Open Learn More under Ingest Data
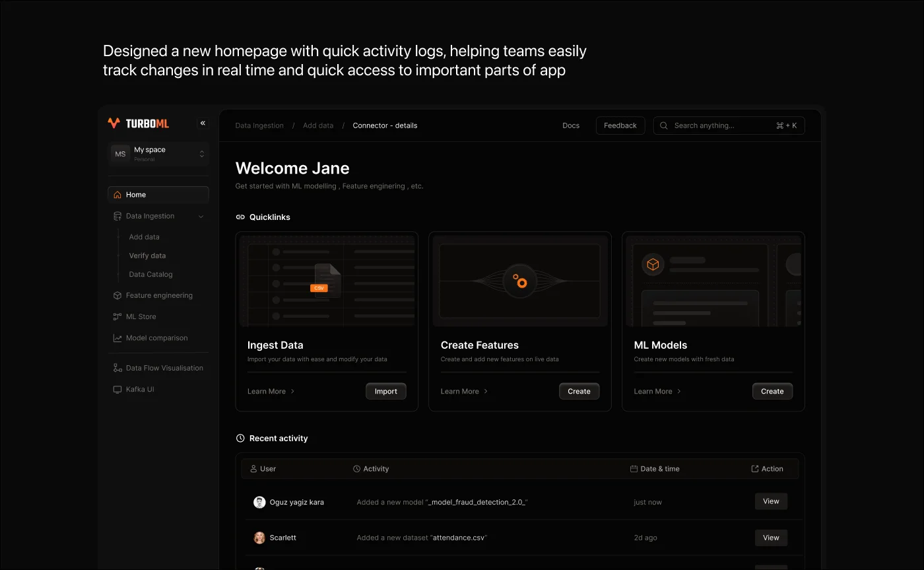The width and height of the screenshot is (924, 570). pyautogui.click(x=271, y=391)
